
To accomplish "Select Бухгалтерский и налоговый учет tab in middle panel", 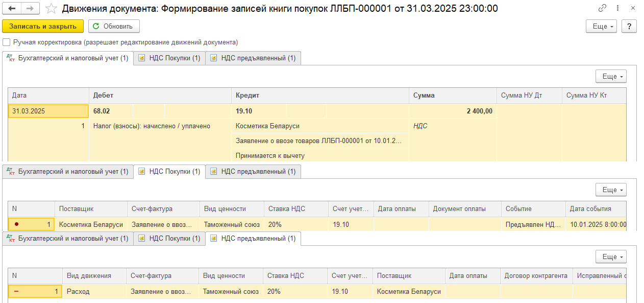I will click(x=68, y=172).
